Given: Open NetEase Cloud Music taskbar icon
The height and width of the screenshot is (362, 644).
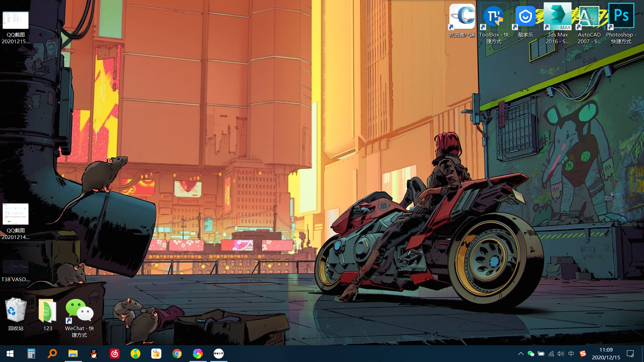Looking at the screenshot, I should [115, 354].
